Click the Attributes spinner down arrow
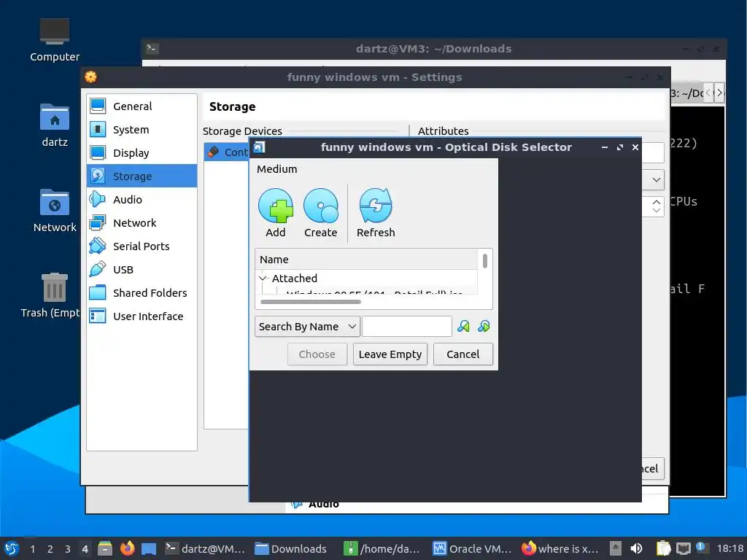 click(x=657, y=211)
